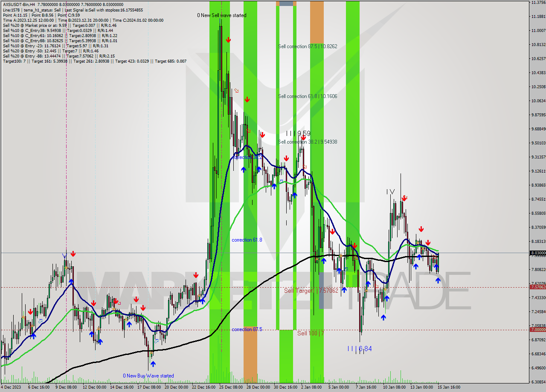
Task: Click the '0 New Sell wave started' label
Action: click(x=221, y=15)
